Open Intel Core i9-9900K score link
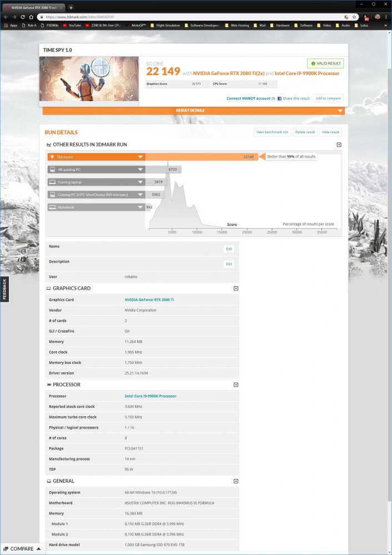 point(306,73)
